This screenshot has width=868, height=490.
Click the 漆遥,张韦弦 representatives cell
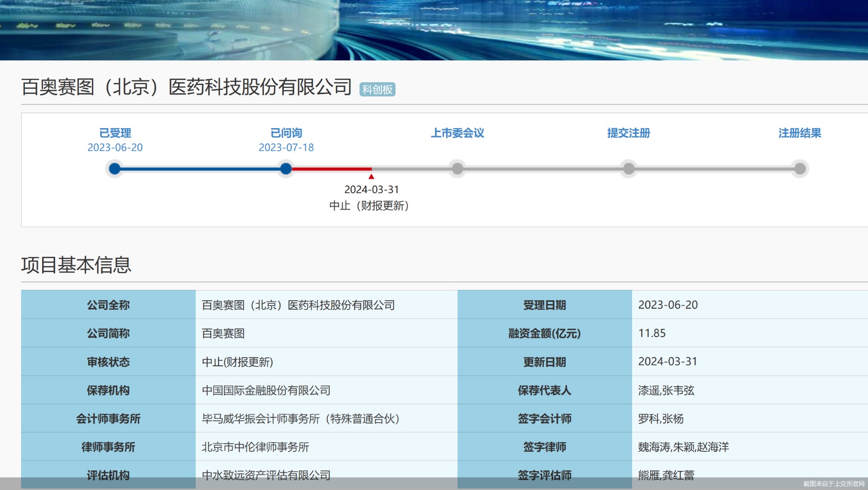point(750,390)
